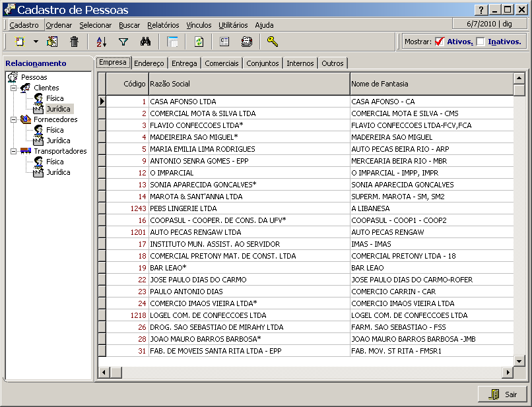Collapse the Fornecedores tree node
This screenshot has height=407, width=532.
tap(14, 119)
